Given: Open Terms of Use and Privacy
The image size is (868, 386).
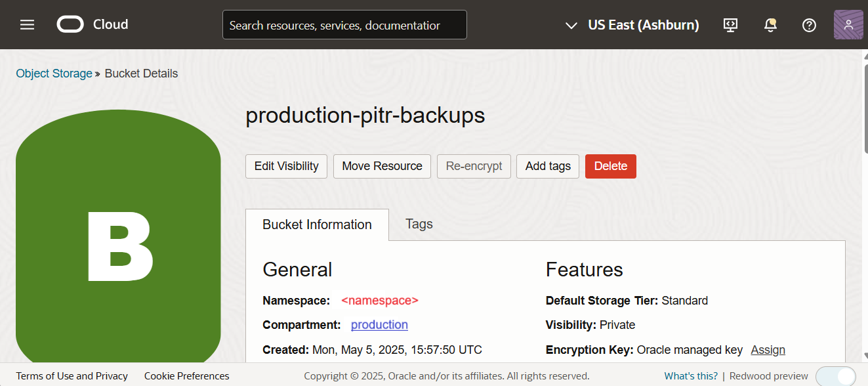Looking at the screenshot, I should pos(72,376).
